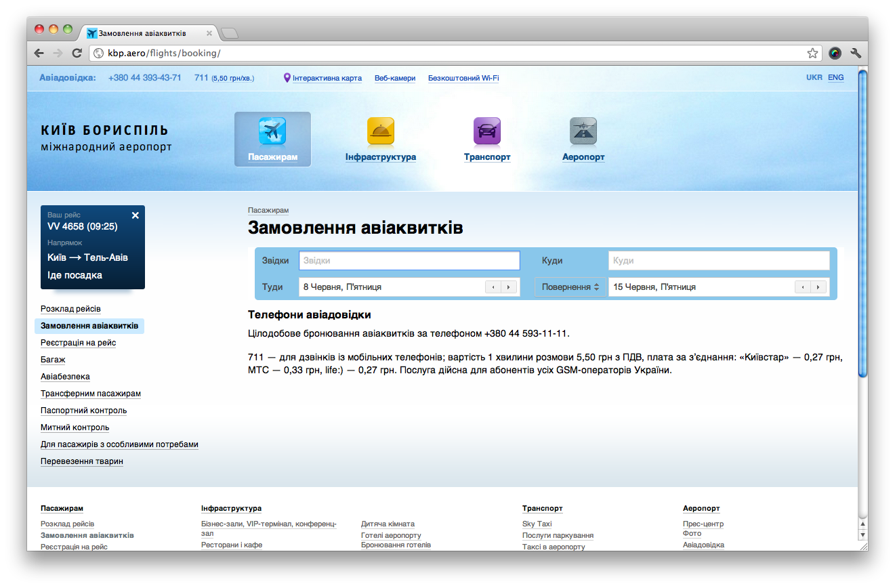
Task: Open Дитяча кімната footer link
Action: point(388,524)
